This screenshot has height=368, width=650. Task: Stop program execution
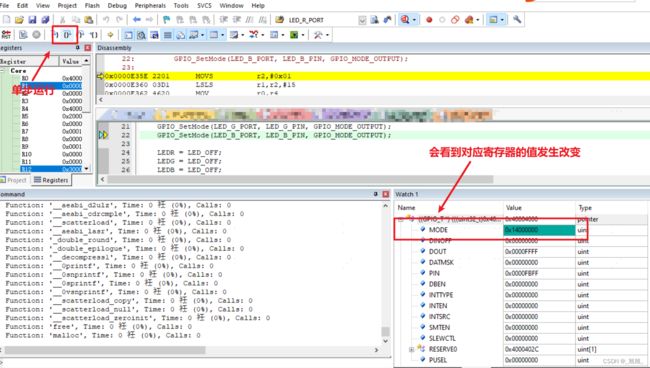36,35
